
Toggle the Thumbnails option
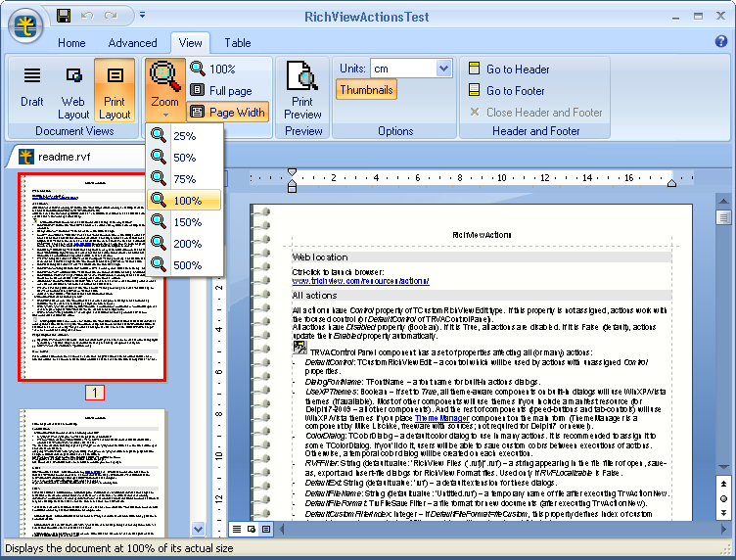tap(367, 90)
